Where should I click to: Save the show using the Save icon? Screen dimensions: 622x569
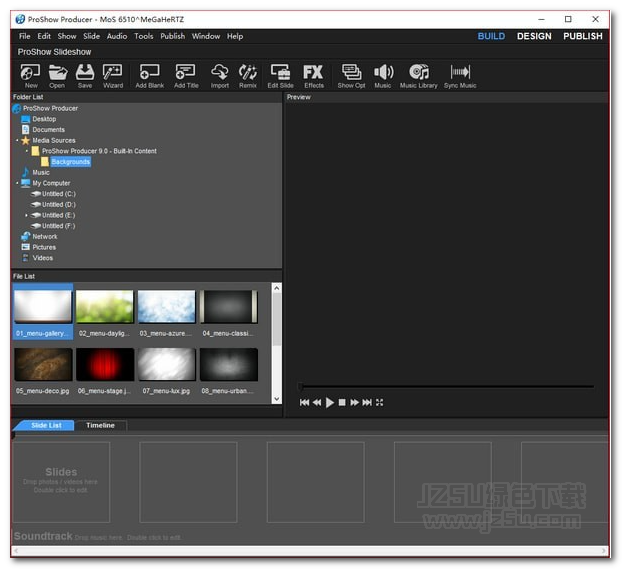(85, 76)
